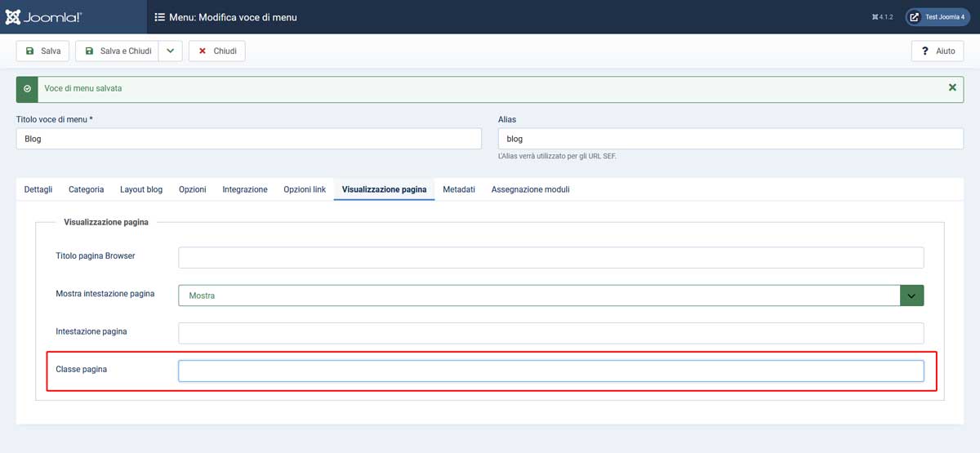Screen dimensions: 980x453
Task: Click the Alias text field
Action: pos(730,139)
